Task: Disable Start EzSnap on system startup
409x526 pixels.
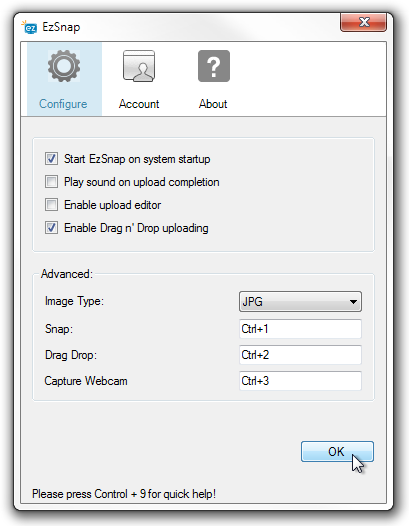Action: [51, 159]
